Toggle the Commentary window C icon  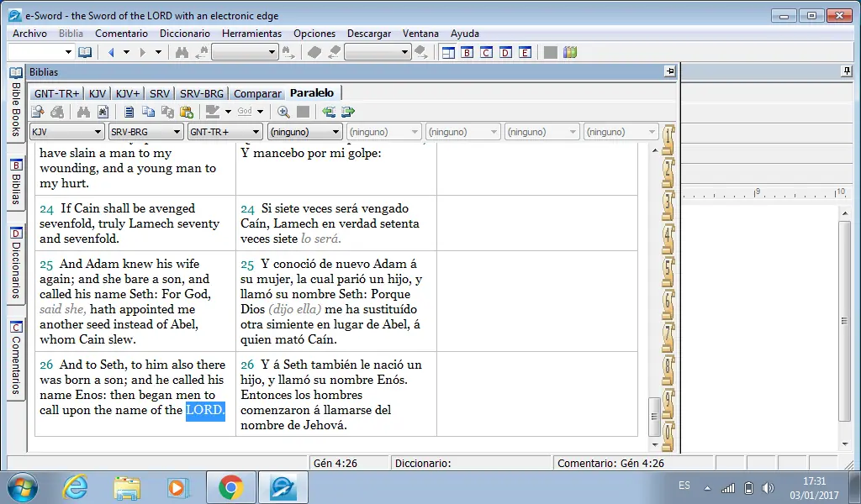(x=487, y=53)
